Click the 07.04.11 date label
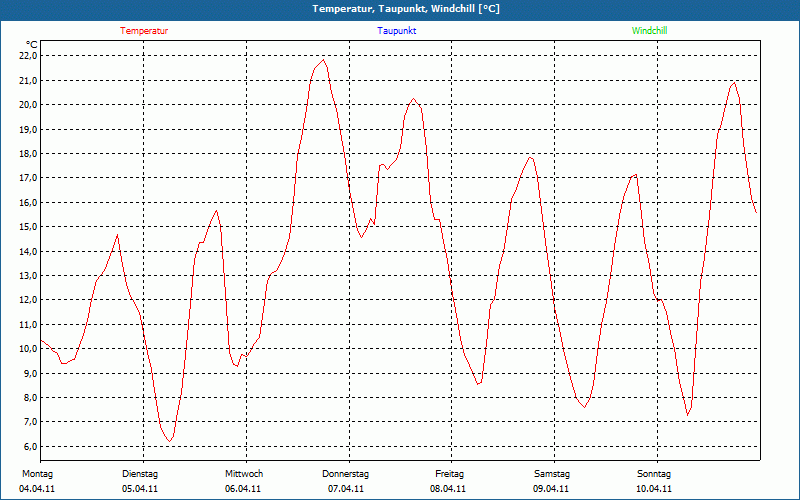Screen dimensions: 800x500 (x=346, y=489)
